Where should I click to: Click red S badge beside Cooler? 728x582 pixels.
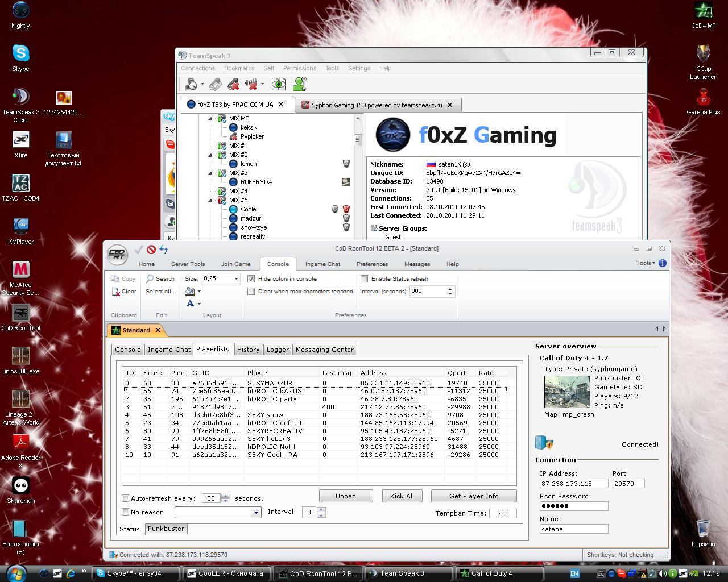(x=346, y=209)
